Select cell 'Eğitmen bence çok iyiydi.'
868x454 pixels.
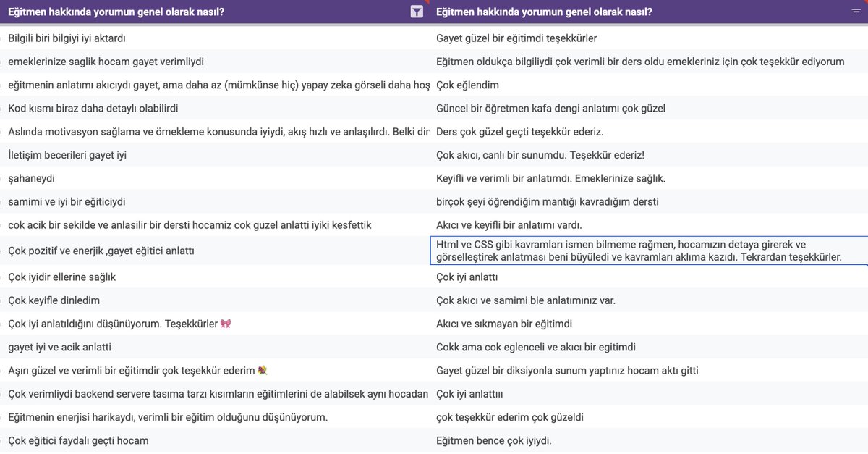click(649, 440)
